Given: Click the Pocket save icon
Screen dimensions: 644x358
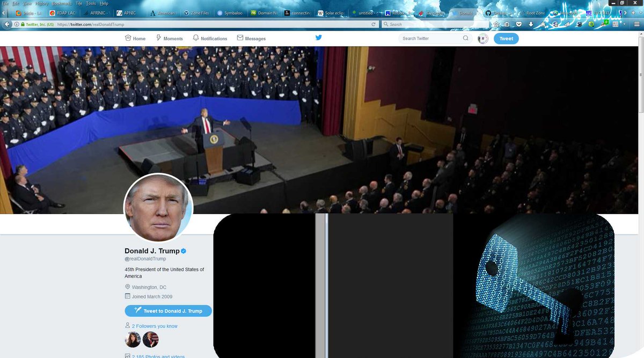Looking at the screenshot, I should (519, 24).
